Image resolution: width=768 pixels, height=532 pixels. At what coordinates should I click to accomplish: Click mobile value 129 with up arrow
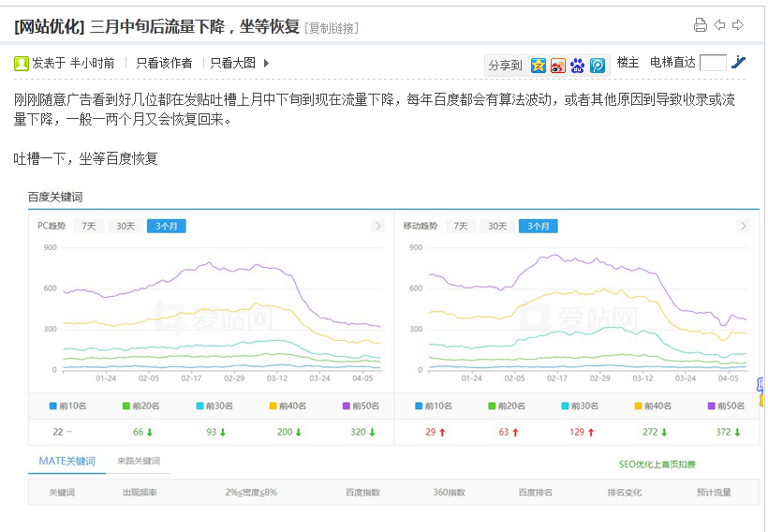(582, 432)
